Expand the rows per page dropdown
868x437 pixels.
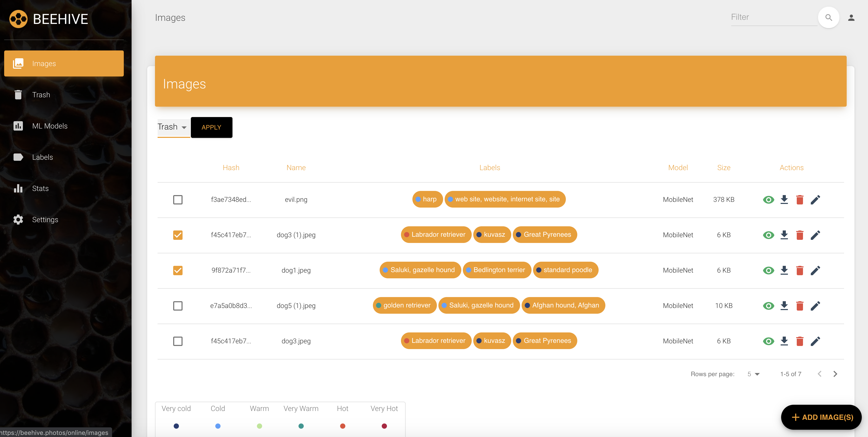(x=753, y=374)
